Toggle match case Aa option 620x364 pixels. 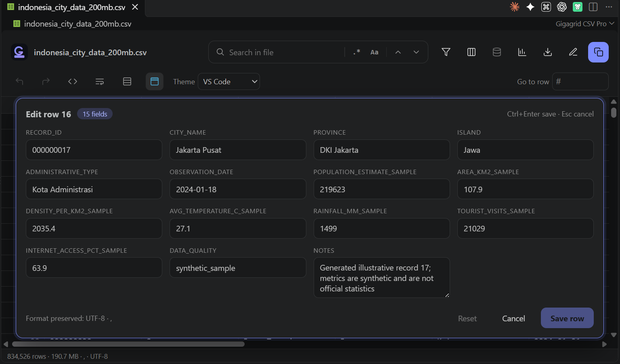coord(375,52)
